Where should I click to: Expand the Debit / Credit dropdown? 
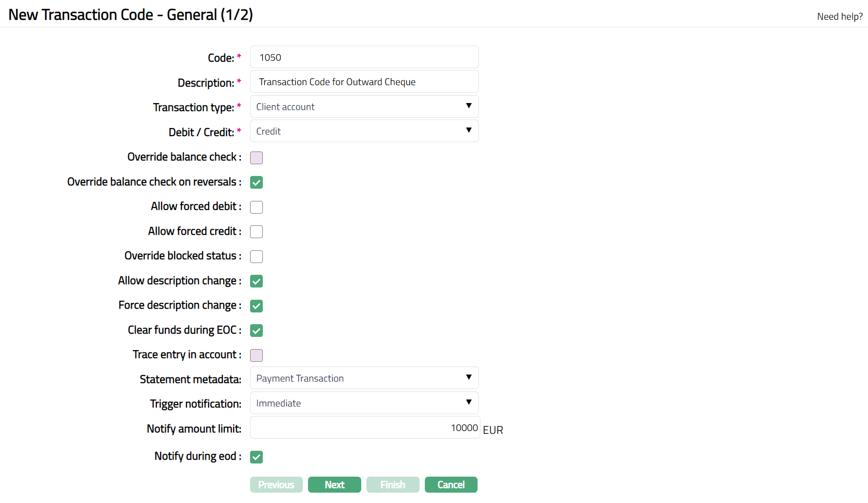pos(364,131)
